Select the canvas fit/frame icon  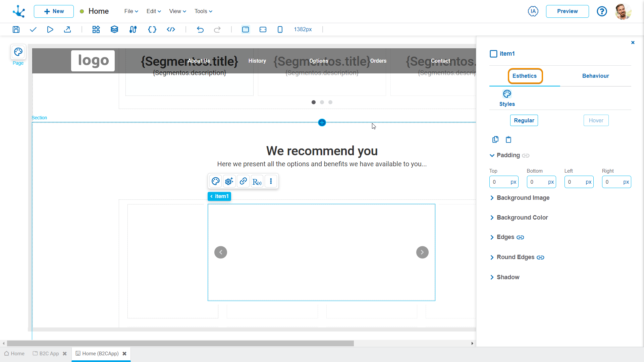[246, 29]
